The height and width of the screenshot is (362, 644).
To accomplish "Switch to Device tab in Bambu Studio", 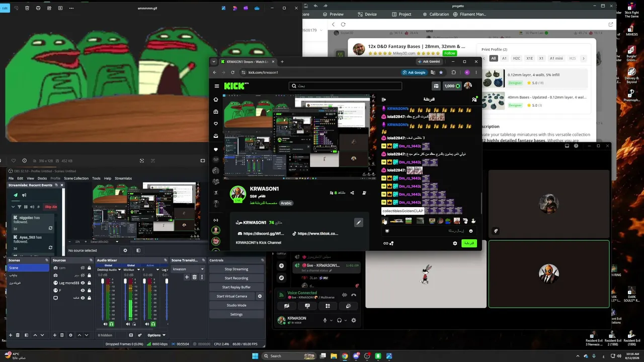I will (x=367, y=14).
